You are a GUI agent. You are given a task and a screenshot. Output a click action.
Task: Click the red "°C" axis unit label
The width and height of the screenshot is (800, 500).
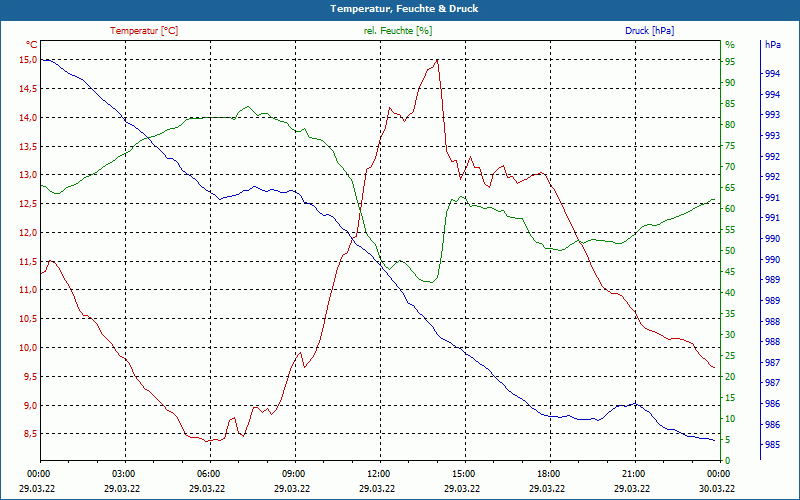(31, 44)
